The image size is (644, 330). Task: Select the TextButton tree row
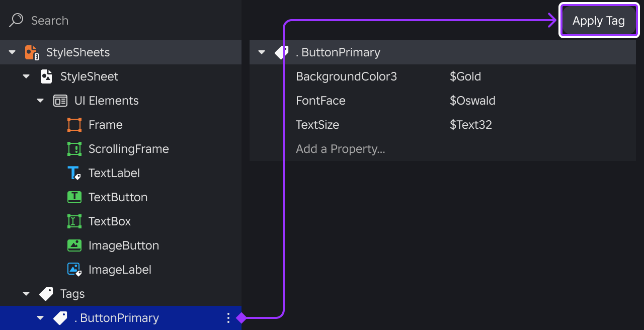pos(121,197)
